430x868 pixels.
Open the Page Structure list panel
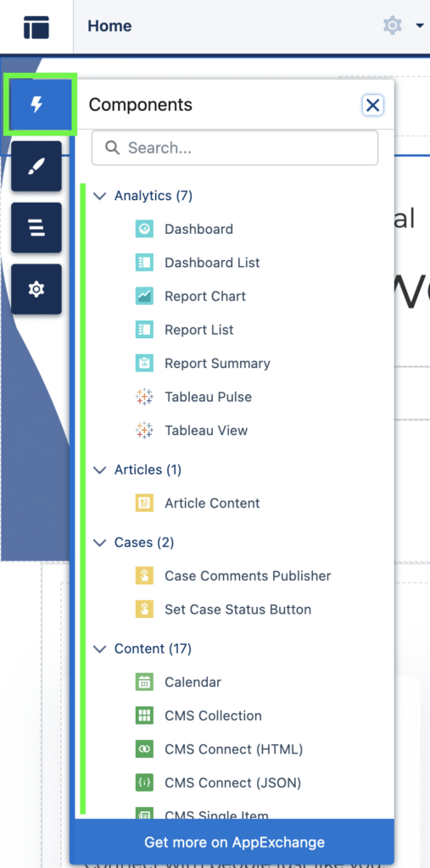[x=36, y=227]
